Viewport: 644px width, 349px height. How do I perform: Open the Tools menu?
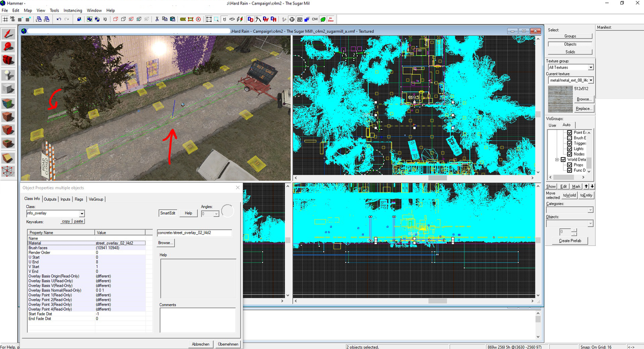pyautogui.click(x=54, y=10)
